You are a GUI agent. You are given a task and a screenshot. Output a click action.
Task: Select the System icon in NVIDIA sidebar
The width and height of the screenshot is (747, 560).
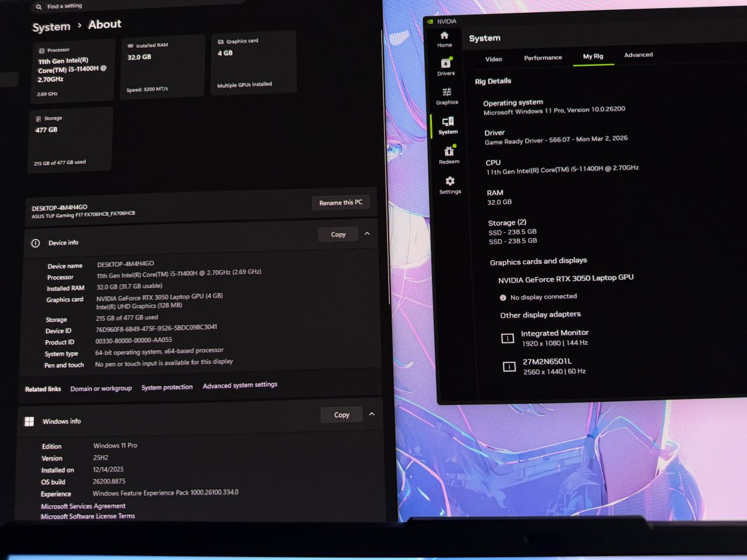pyautogui.click(x=448, y=121)
